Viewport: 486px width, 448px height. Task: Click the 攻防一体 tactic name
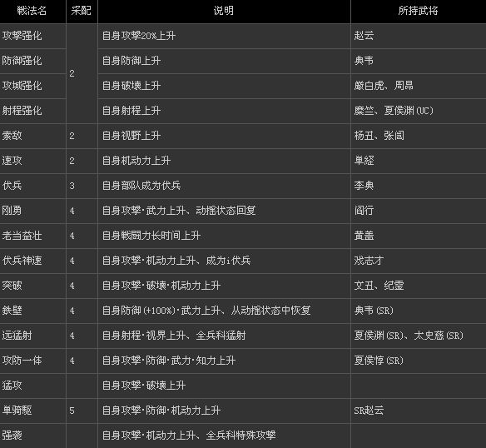(22, 361)
